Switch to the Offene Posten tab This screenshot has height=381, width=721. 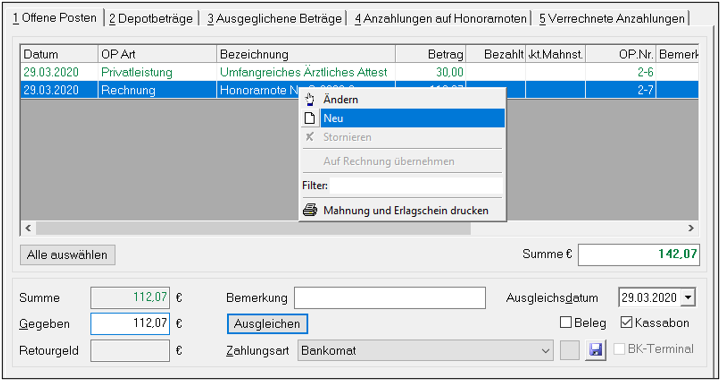55,18
